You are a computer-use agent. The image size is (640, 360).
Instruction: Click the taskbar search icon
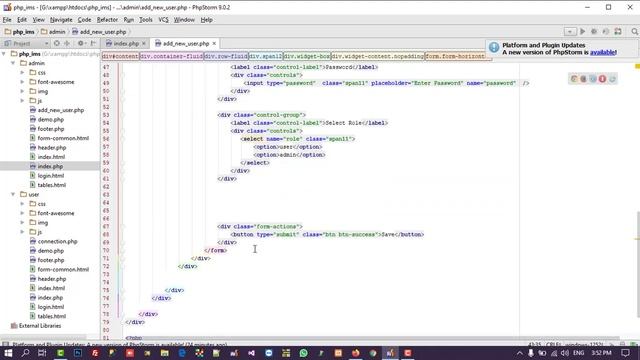[25, 353]
